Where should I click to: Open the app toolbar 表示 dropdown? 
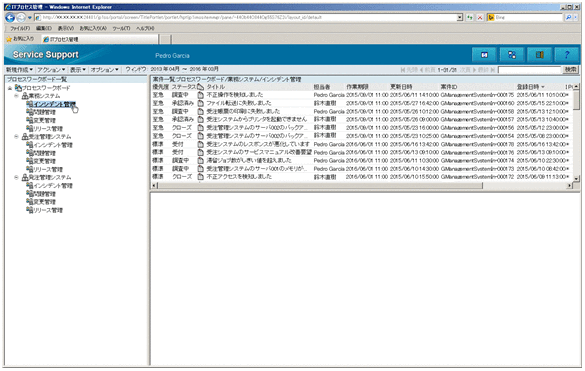tap(78, 69)
